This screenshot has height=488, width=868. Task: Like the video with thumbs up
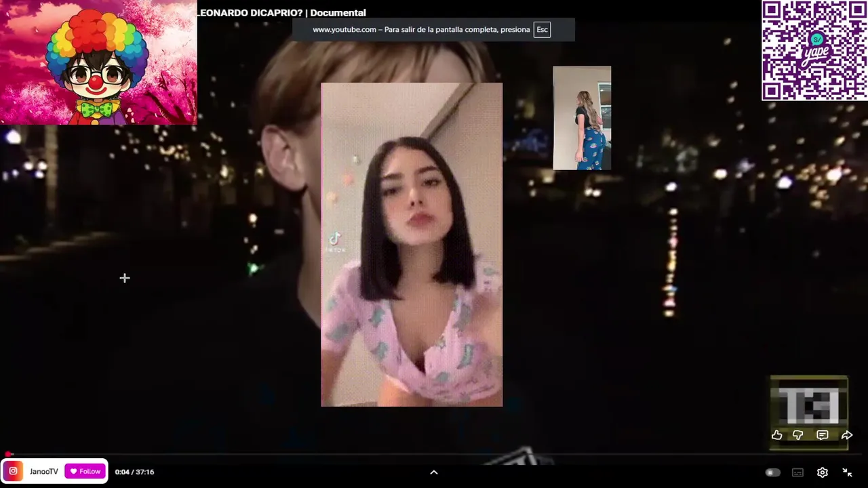[777, 435]
